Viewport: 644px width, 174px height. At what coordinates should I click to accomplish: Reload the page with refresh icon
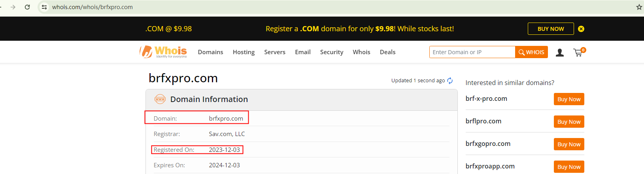[27, 7]
